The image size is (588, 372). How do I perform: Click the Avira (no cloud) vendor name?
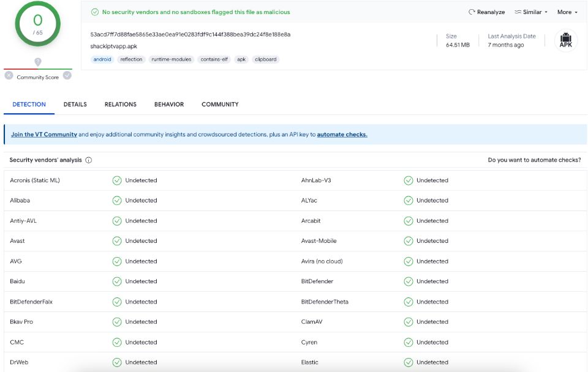tap(322, 261)
